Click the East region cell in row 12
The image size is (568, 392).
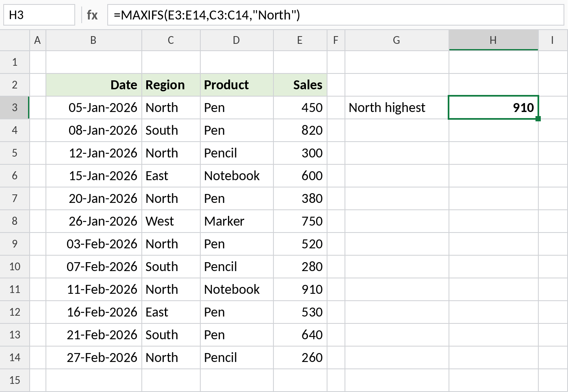[171, 312]
